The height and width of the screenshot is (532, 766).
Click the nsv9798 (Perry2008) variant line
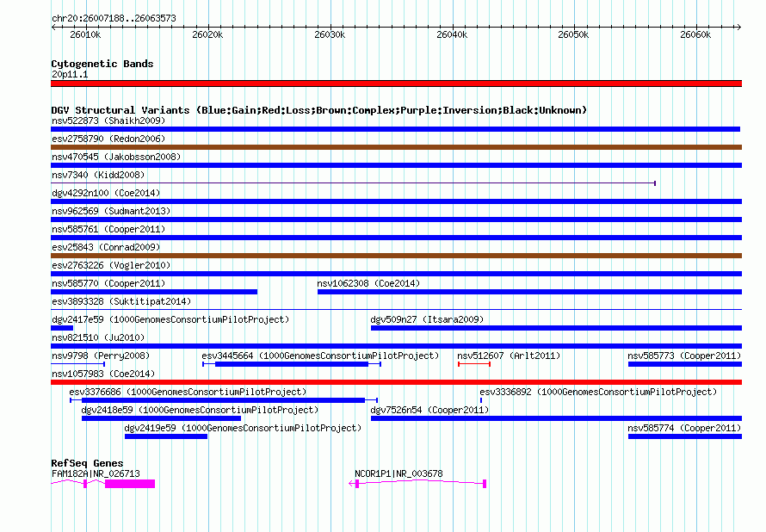click(x=77, y=364)
